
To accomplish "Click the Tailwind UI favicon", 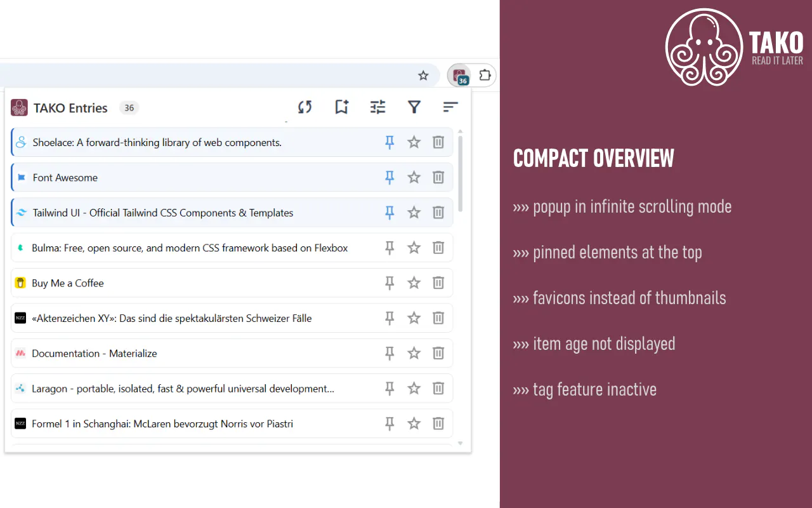I will 21,213.
